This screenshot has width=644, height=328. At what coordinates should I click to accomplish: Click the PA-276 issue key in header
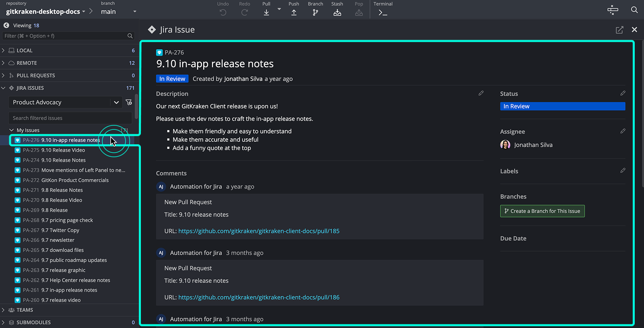coord(174,52)
